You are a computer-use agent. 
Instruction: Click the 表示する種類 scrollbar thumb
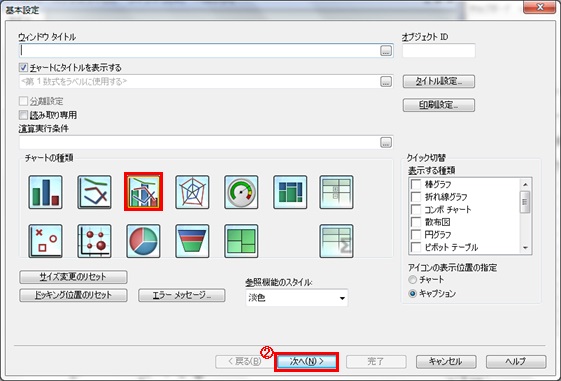525,202
